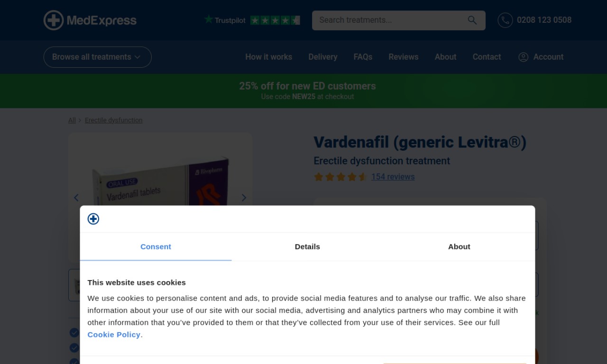Click the Trustpilot star rating
The width and height of the screenshot is (607, 364).
(275, 20)
